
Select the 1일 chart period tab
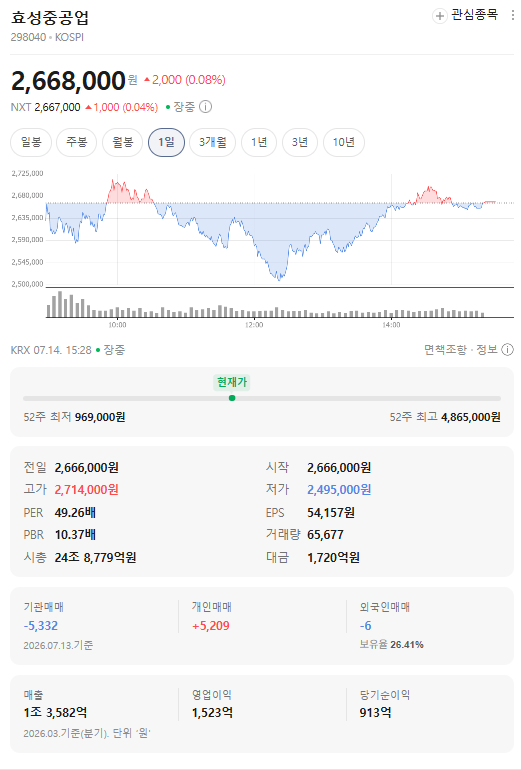coord(166,142)
